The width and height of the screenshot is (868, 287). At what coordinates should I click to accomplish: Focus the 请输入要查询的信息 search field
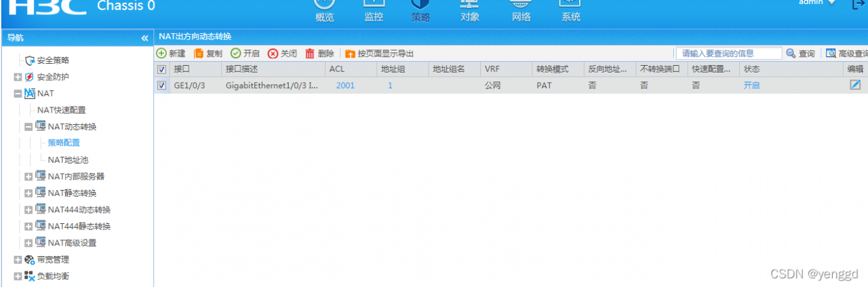729,54
